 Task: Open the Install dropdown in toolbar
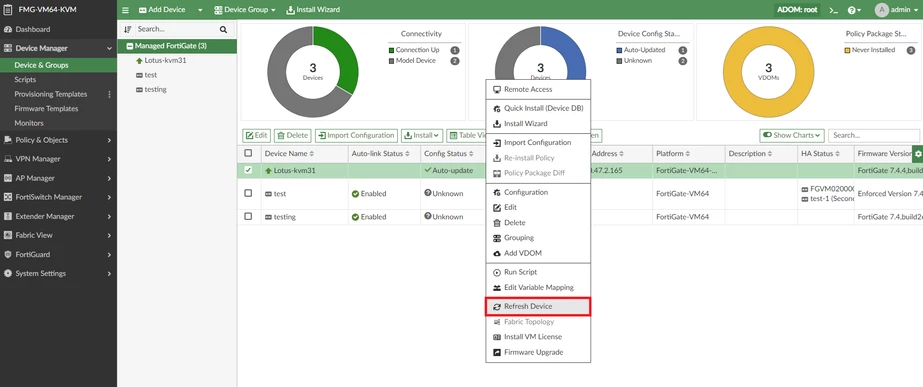click(x=422, y=135)
